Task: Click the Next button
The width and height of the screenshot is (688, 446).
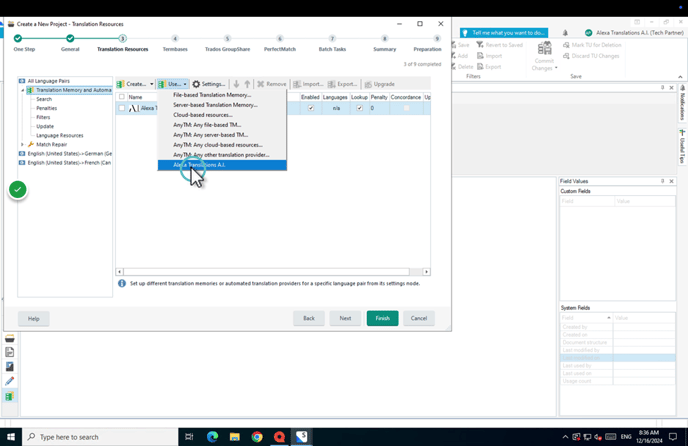Action: 345,318
